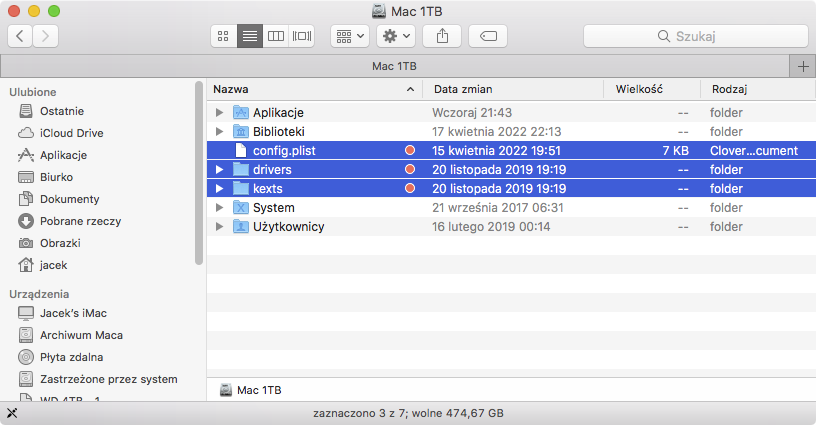Click the Edit Tags button

pyautogui.click(x=488, y=36)
